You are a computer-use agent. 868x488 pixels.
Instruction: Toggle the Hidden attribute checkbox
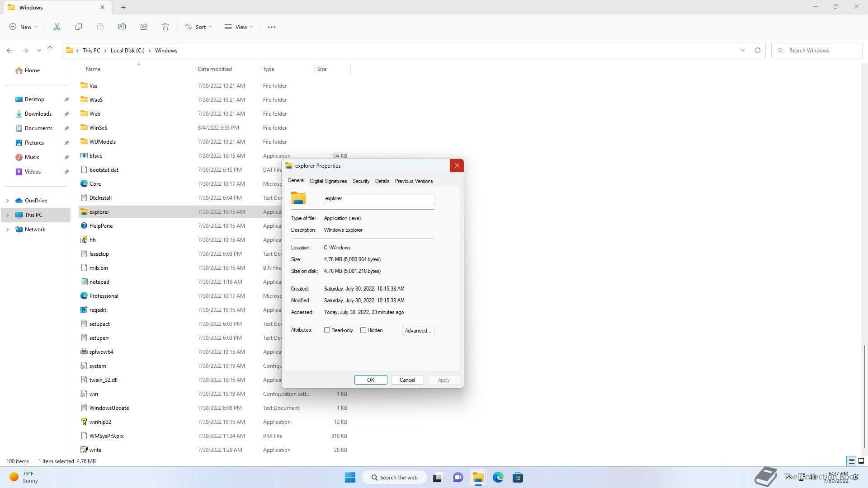[x=363, y=330]
